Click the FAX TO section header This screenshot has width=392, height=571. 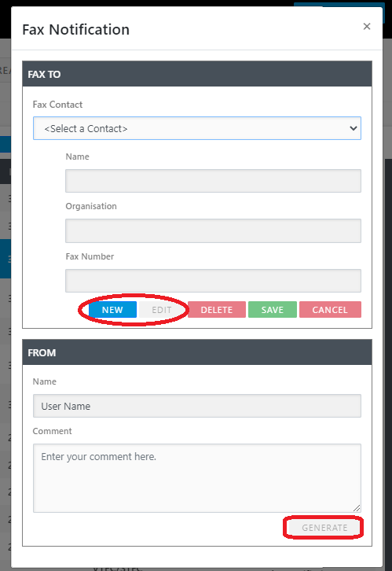[196, 74]
